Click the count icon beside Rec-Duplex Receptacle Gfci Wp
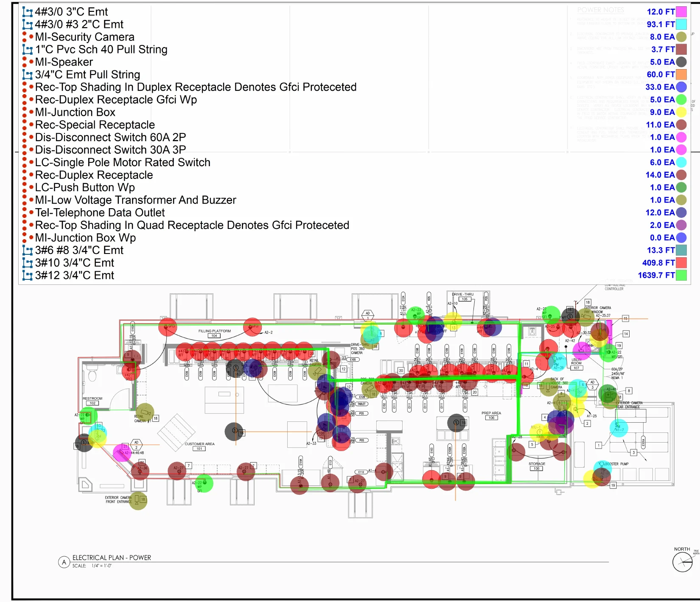 [28, 100]
